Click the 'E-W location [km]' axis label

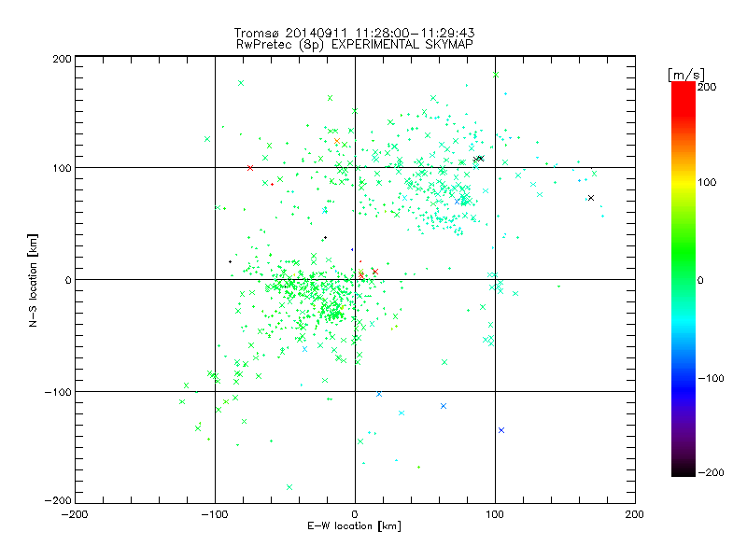click(354, 525)
